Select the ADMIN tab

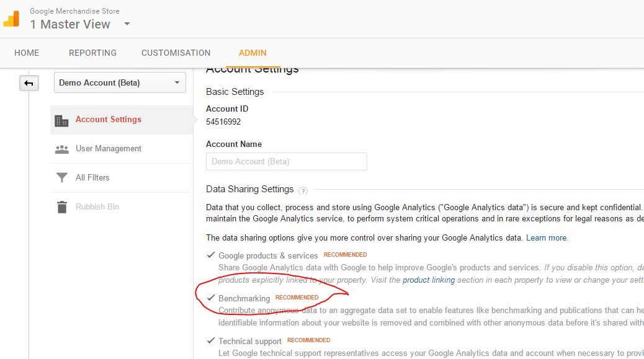tap(253, 53)
